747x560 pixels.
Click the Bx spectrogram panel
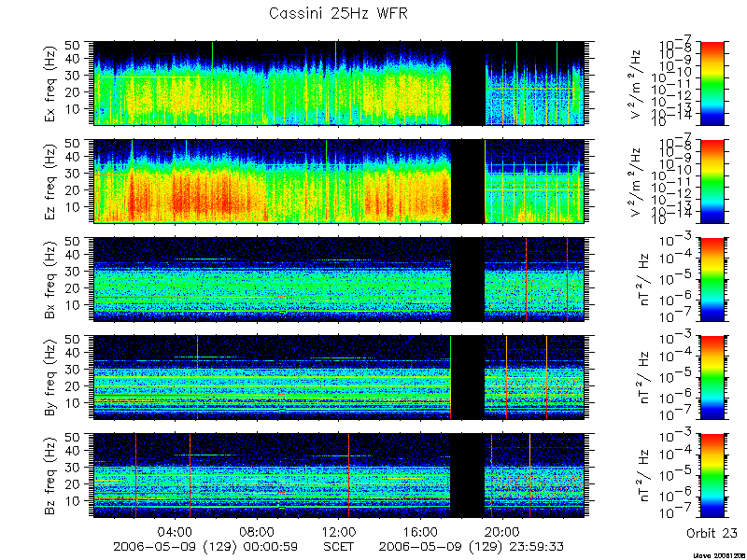tap(339, 279)
